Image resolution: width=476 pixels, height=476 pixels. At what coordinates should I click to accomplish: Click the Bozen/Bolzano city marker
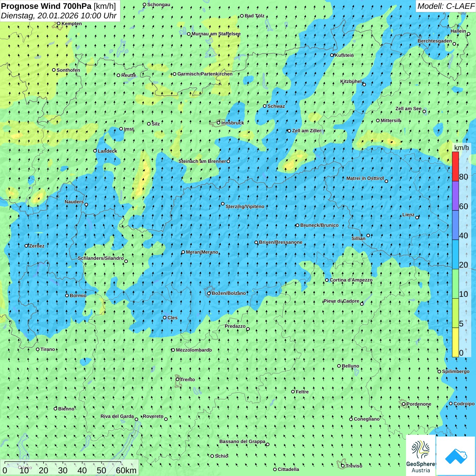pos(209,293)
